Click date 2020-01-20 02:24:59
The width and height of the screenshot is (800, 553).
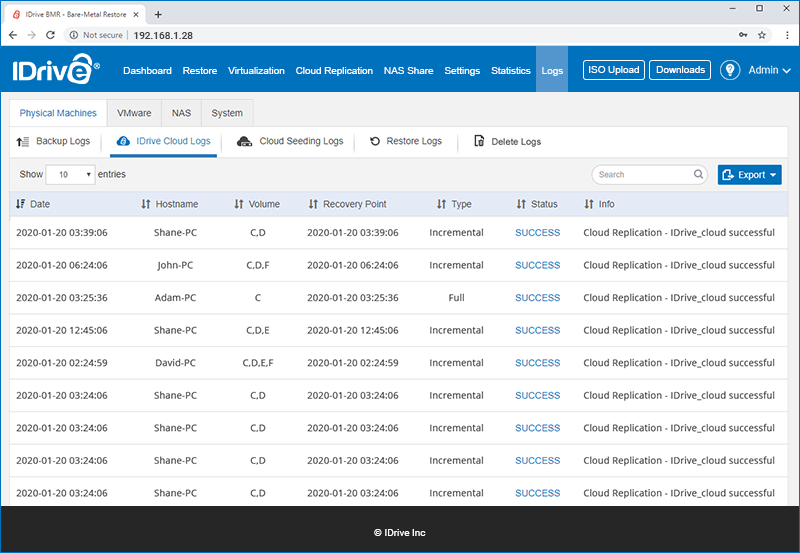click(x=62, y=363)
